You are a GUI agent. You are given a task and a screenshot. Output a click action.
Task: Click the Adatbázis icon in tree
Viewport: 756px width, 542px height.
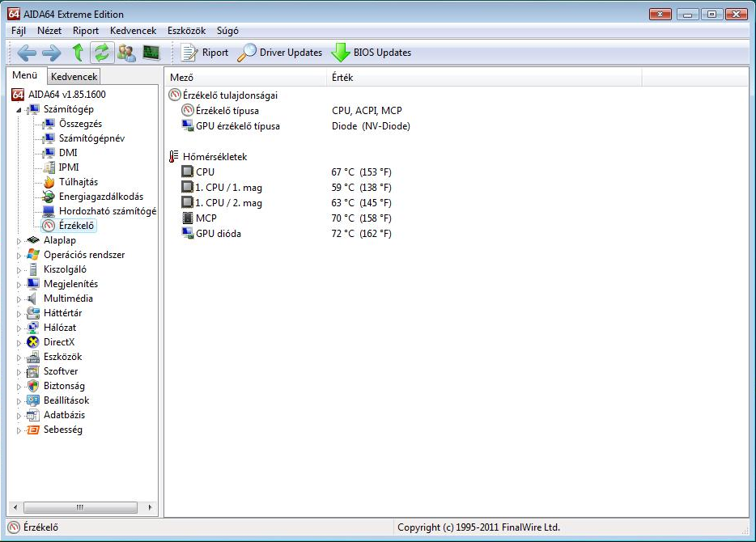click(x=33, y=415)
